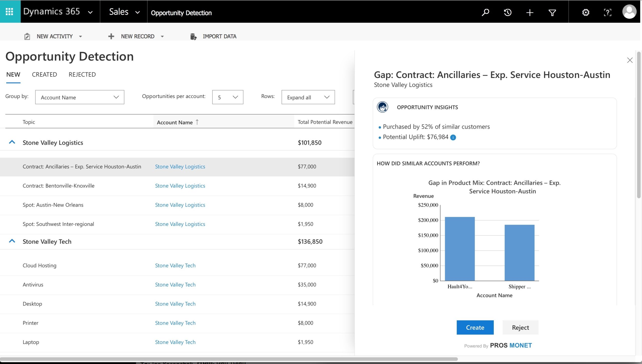Open Stone Valley Tech link in Antivirus row

pos(175,285)
